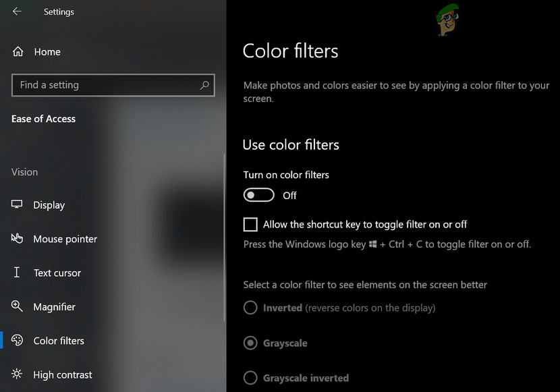Click the Magnifier icon in sidebar
Screen dimensions: 560x392
18,306
